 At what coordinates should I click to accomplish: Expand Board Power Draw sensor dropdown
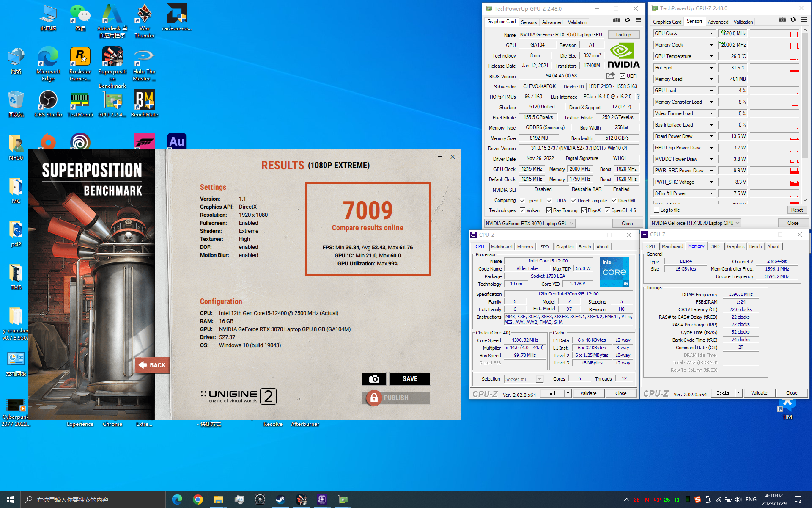coord(711,136)
